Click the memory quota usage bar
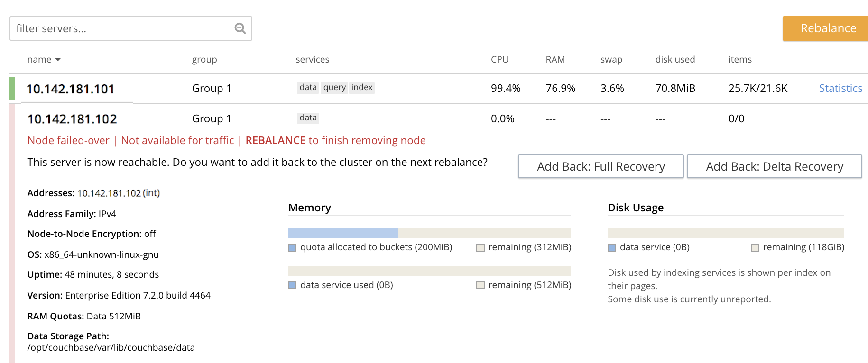The width and height of the screenshot is (868, 363). 429,233
